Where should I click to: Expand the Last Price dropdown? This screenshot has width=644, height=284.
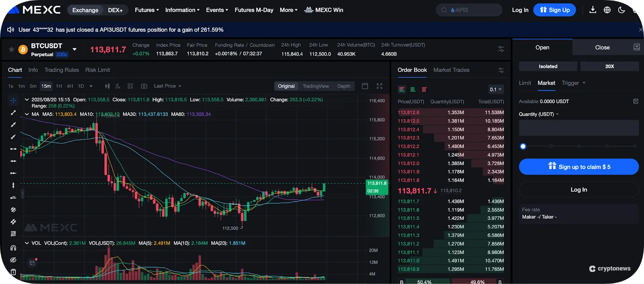pyautogui.click(x=167, y=86)
